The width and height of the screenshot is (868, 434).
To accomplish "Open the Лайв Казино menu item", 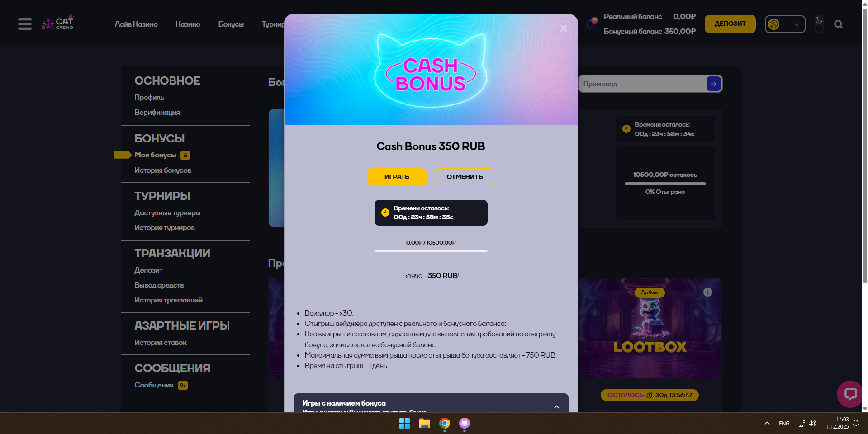I will pyautogui.click(x=136, y=24).
